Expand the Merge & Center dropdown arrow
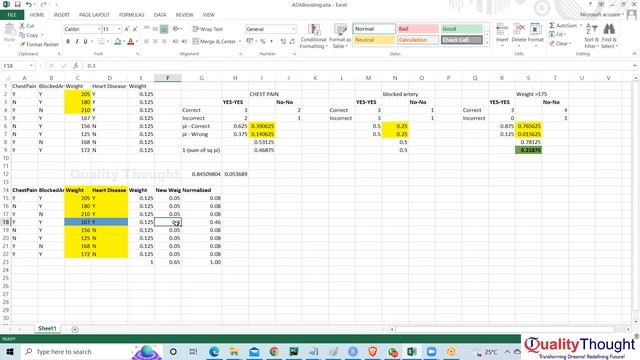Screen dimensions: 640x360 point(240,41)
